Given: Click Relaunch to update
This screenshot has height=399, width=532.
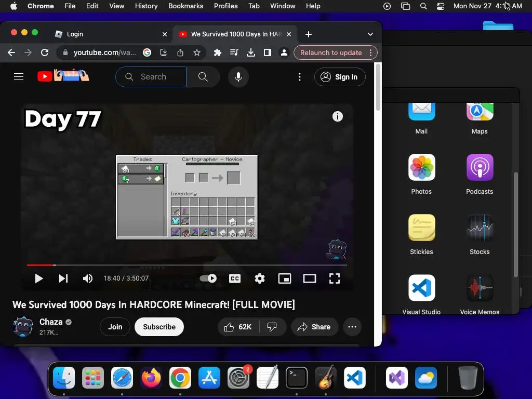Looking at the screenshot, I should pyautogui.click(x=331, y=52).
